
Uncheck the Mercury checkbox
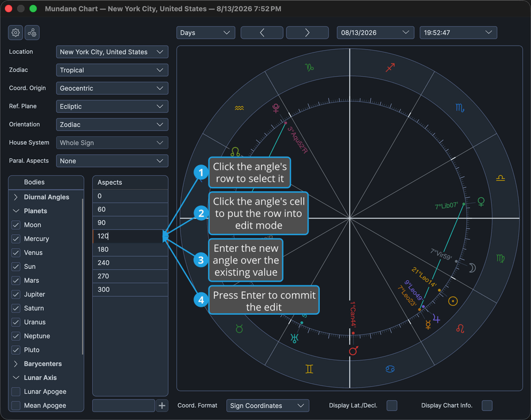coord(16,239)
